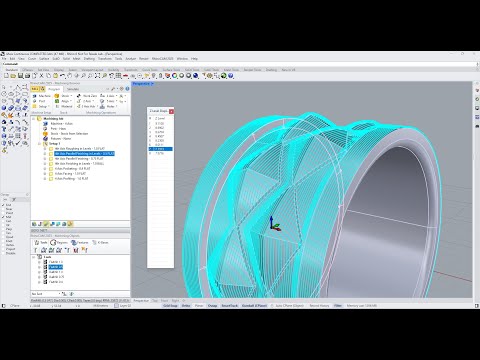This screenshot has width=480, height=360.
Task: Toggle the Int osnap checkbox
Action: 4,225
